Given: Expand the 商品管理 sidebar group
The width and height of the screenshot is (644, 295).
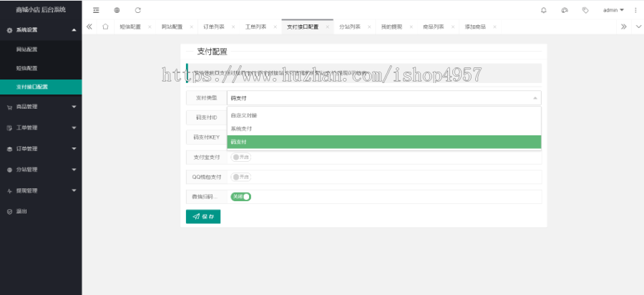Looking at the screenshot, I should pyautogui.click(x=74, y=107).
